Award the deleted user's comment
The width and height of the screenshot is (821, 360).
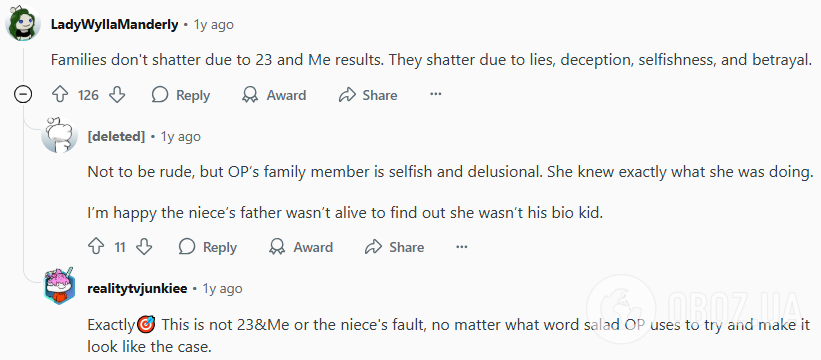301,246
